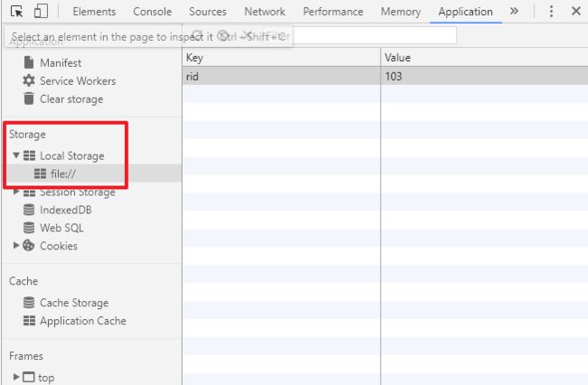Image resolution: width=588 pixels, height=385 pixels.
Task: Click the Web SQL database icon
Action: pos(29,228)
